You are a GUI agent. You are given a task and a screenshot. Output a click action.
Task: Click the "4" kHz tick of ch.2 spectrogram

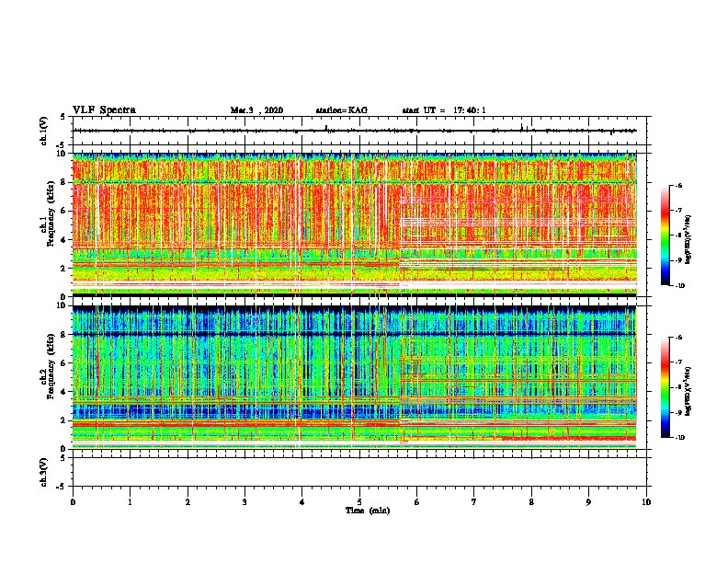[64, 392]
